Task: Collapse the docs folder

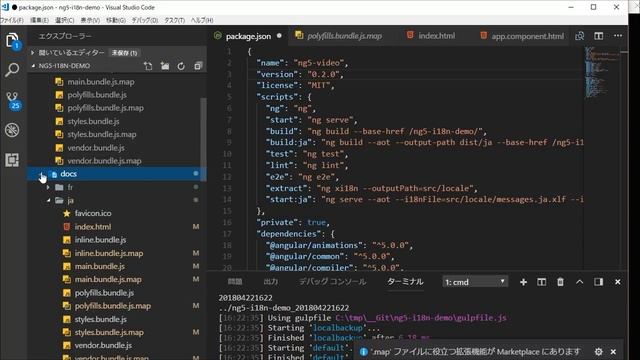Action: point(42,174)
